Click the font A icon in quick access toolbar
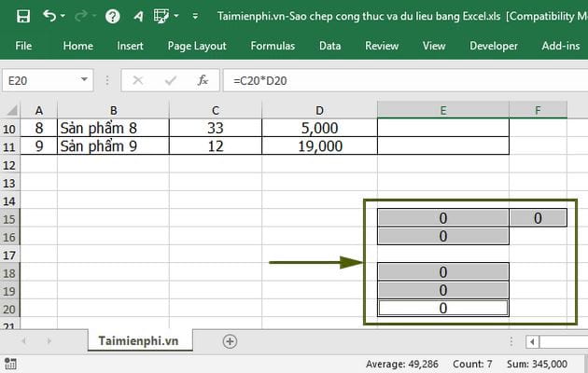 (138, 16)
